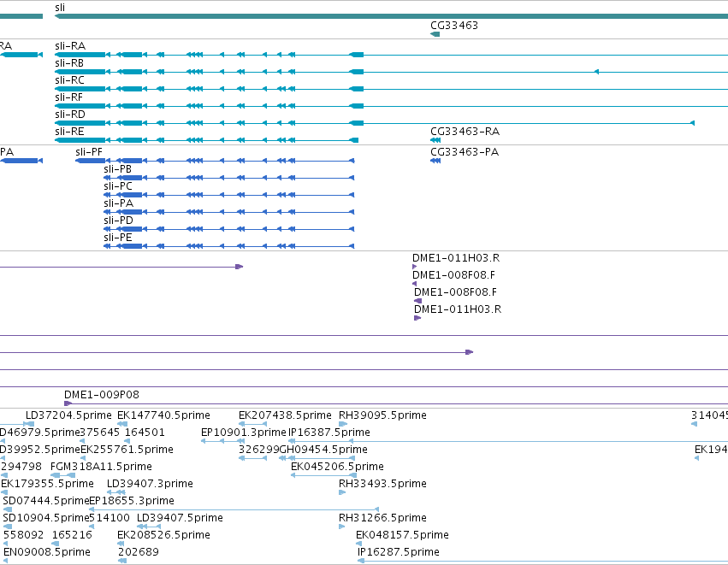The height and width of the screenshot is (565, 728).
Task: Click the SD10904.5prime EST label
Action: click(45, 518)
